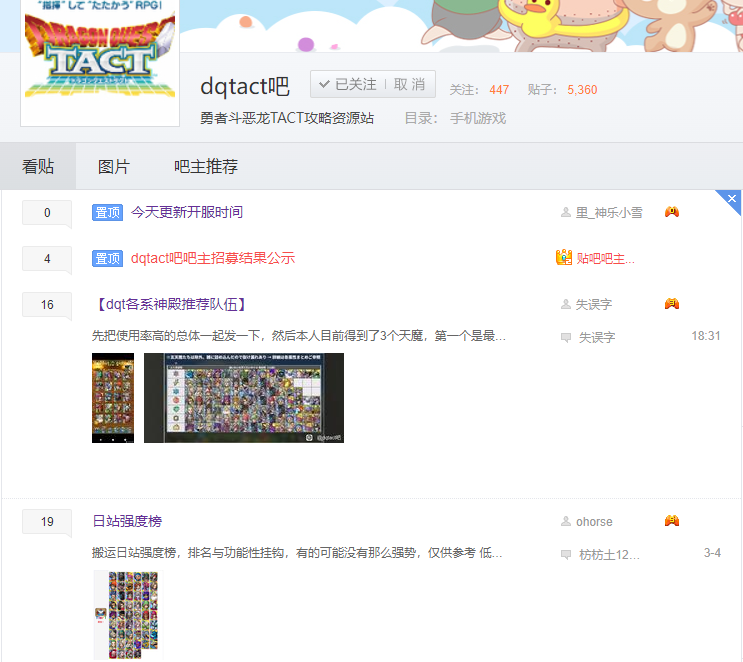Click the reply bubble icon beside 失误字
This screenshot has height=662, width=743.
[x=566, y=337]
